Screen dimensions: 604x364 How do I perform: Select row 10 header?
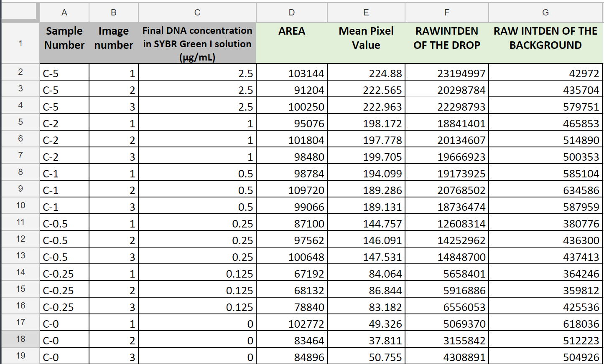tap(20, 205)
